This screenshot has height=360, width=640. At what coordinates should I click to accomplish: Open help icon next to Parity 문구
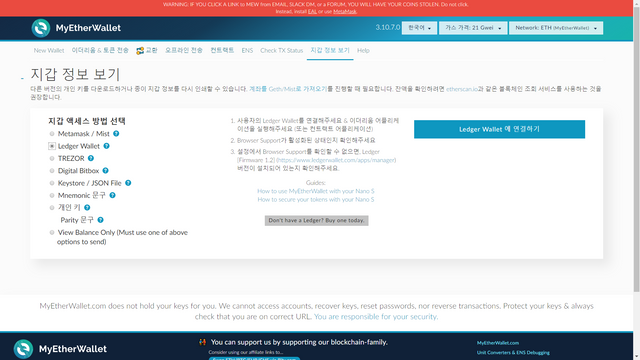tap(100, 220)
